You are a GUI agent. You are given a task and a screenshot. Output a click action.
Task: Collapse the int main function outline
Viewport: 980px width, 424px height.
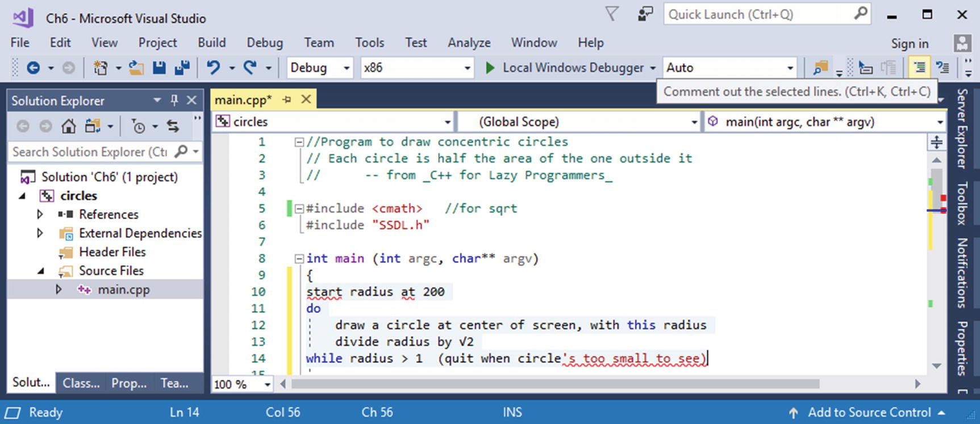tap(299, 259)
